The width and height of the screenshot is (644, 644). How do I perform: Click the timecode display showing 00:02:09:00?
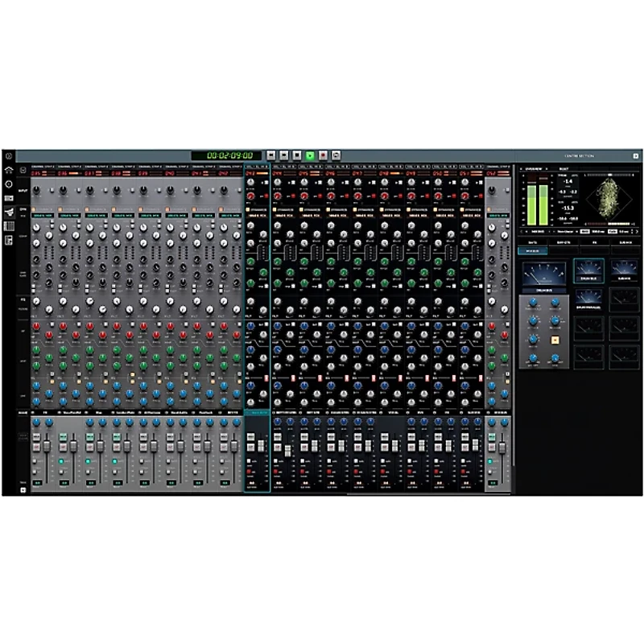(x=229, y=151)
